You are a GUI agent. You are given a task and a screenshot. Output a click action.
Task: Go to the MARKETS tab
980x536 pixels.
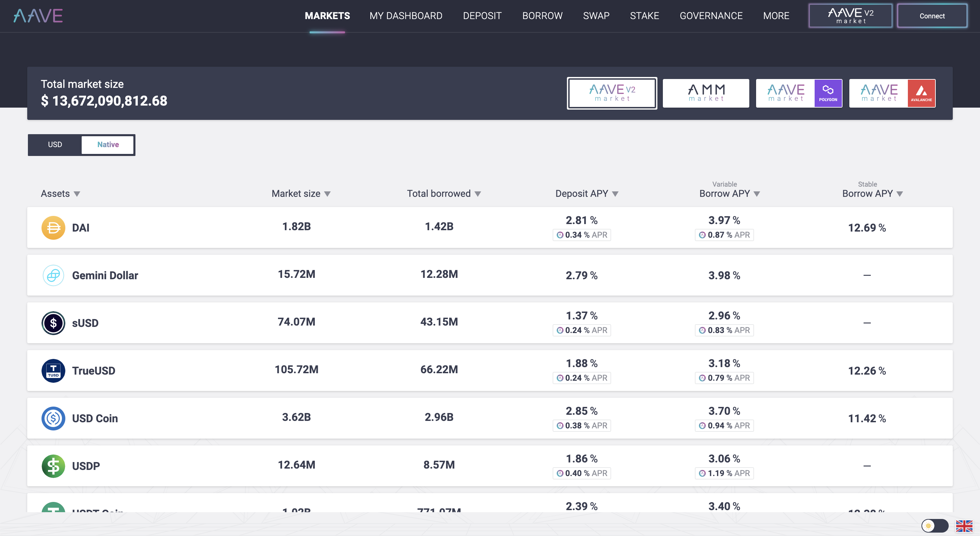point(327,16)
